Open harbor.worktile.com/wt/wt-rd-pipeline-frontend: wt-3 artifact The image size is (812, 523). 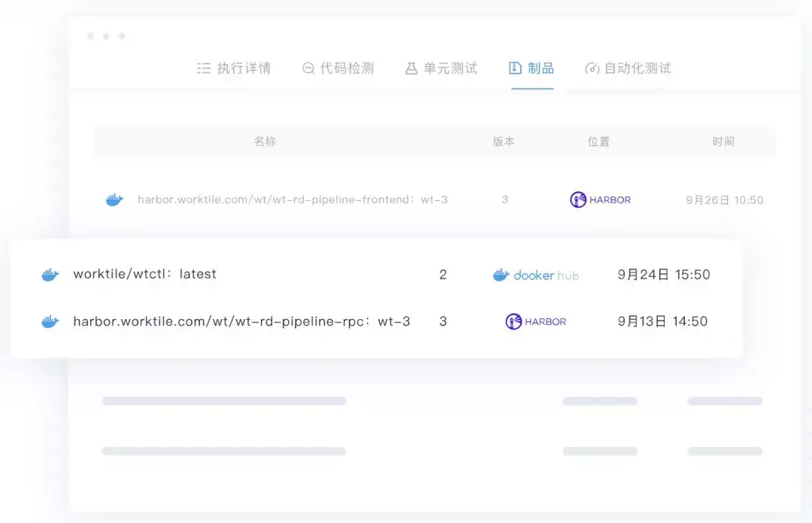pos(292,199)
